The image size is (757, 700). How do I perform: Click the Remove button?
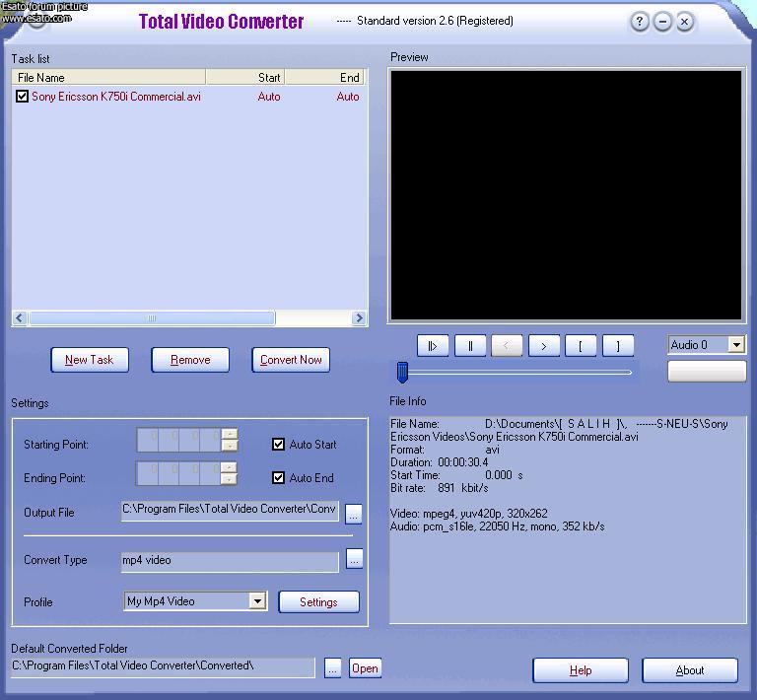(190, 360)
